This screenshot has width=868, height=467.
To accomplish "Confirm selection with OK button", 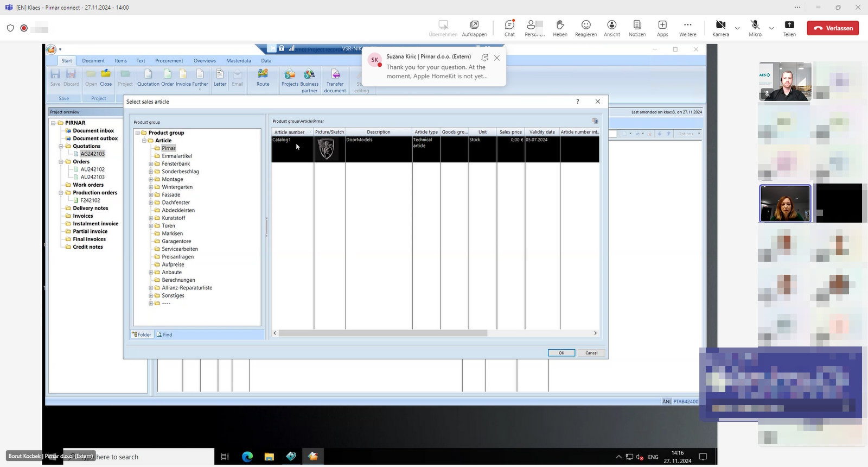I will (561, 353).
